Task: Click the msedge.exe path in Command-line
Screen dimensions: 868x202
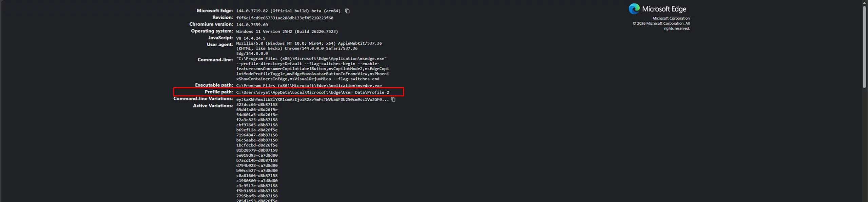Action: pos(311,59)
